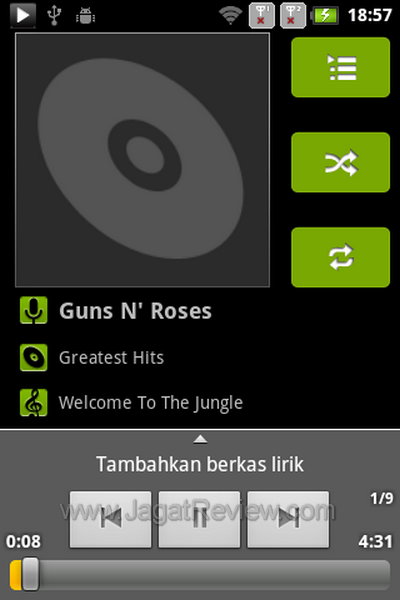
Task: Click the artist microphone icon
Action: click(x=34, y=310)
